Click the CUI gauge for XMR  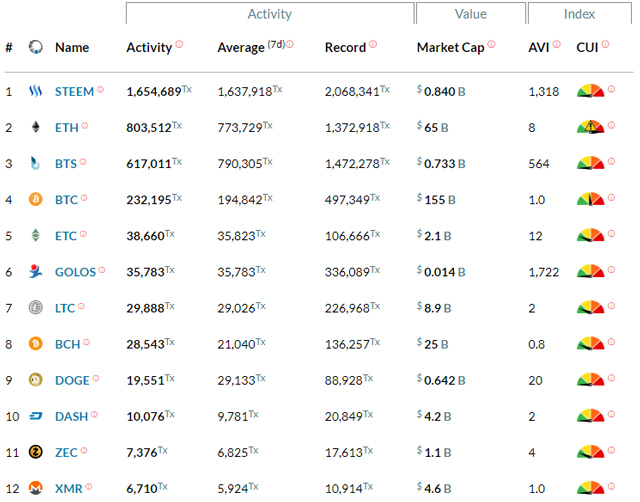[590, 487]
